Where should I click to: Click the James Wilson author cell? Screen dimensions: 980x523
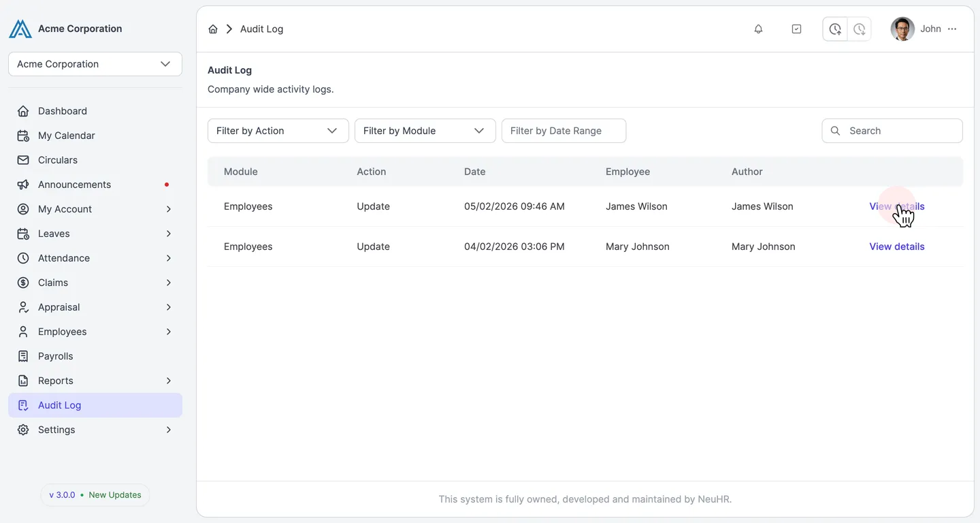(762, 206)
